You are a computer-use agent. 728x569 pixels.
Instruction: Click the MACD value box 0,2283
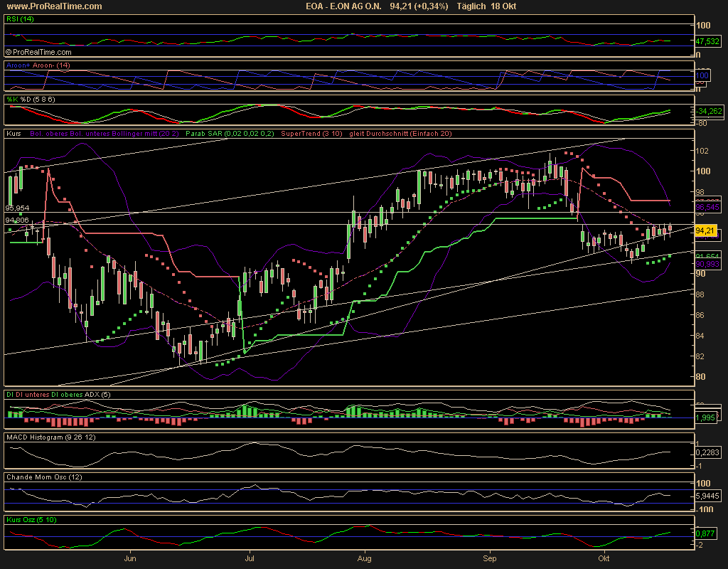(708, 452)
